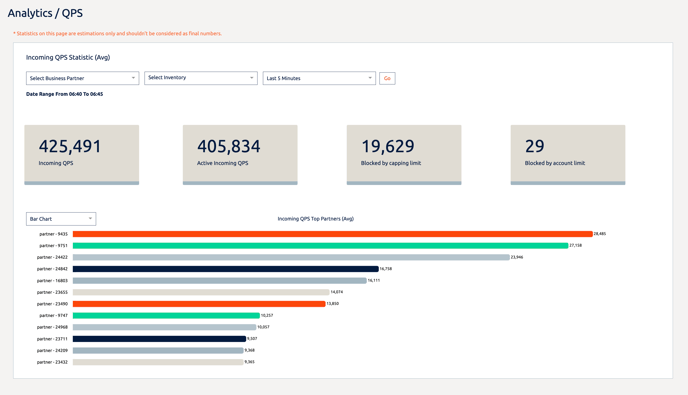Click the orange bar for partner - 23490
This screenshot has width=688, height=395.
[x=199, y=304]
